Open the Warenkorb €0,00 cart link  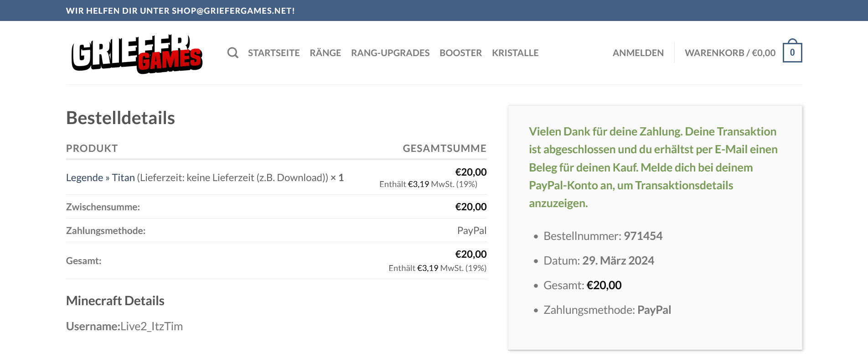tap(730, 53)
